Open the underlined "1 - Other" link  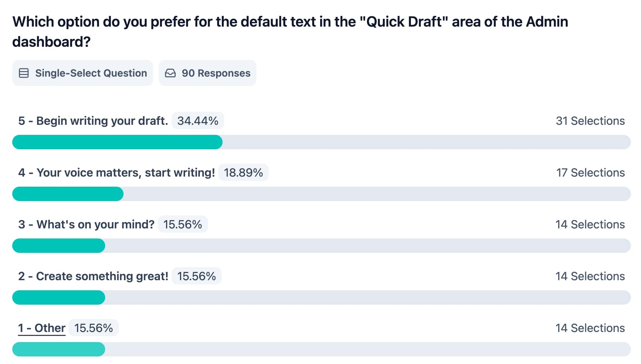tap(42, 328)
